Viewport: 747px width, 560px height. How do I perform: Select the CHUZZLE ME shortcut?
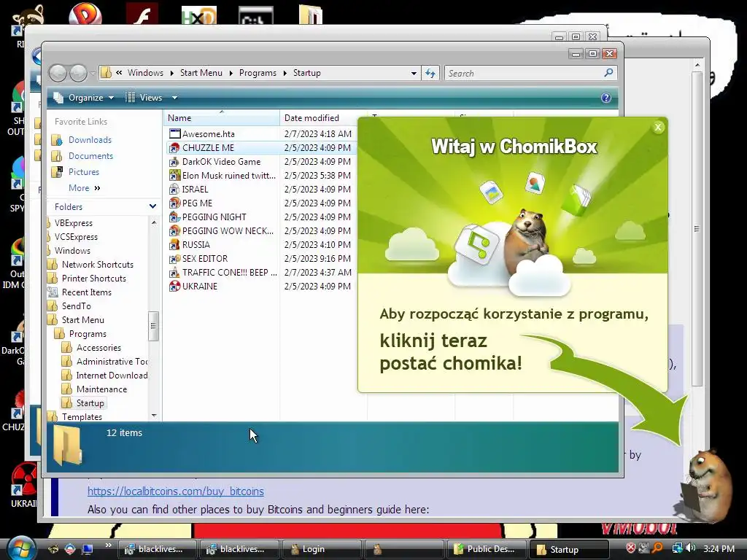(x=208, y=147)
